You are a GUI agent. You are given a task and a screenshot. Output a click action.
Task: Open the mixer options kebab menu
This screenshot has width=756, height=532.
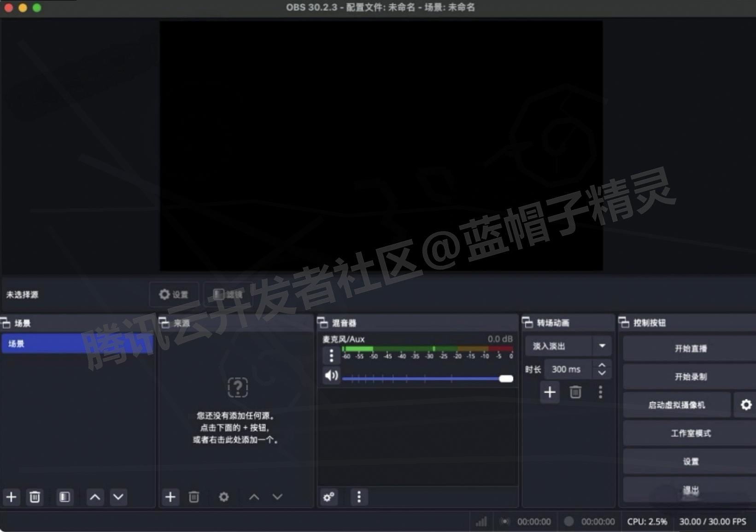coord(359,497)
